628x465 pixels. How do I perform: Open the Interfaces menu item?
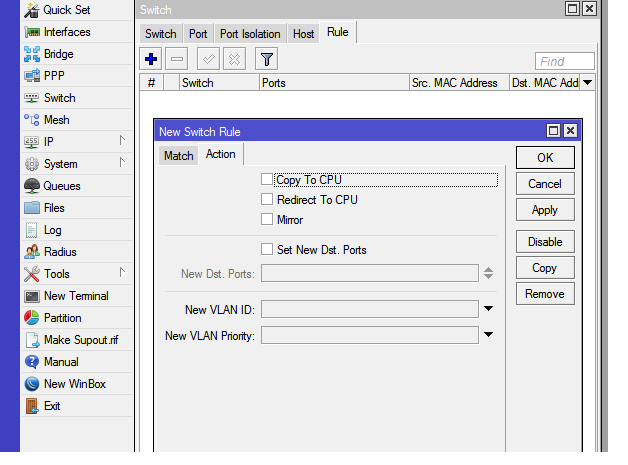coord(76,32)
